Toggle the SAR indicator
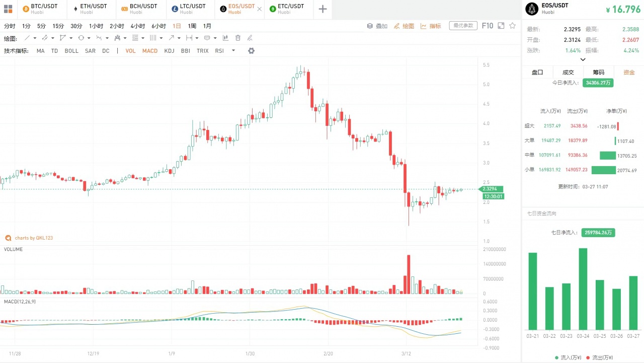Viewport: 644px width, 363px height. (x=90, y=51)
